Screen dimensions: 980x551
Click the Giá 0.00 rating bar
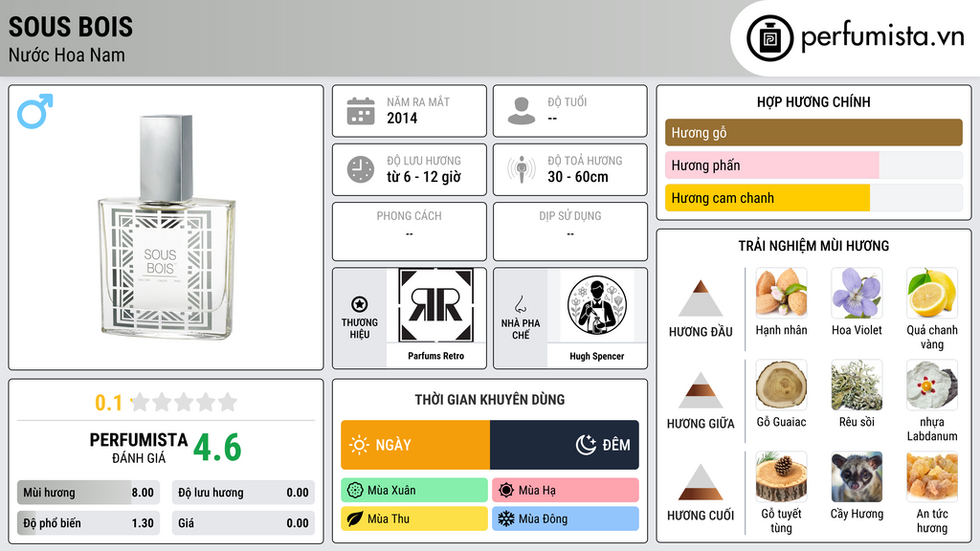tap(243, 523)
